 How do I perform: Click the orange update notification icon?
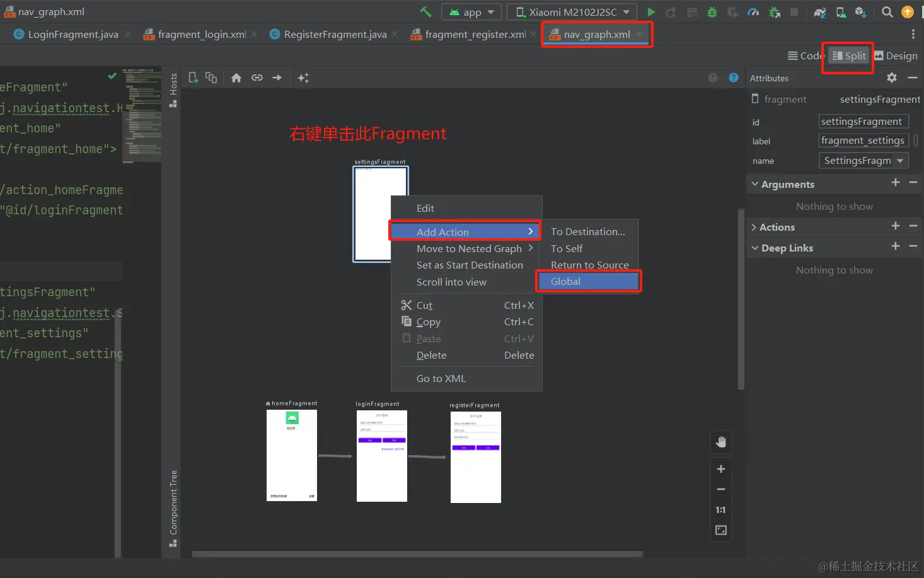point(908,12)
